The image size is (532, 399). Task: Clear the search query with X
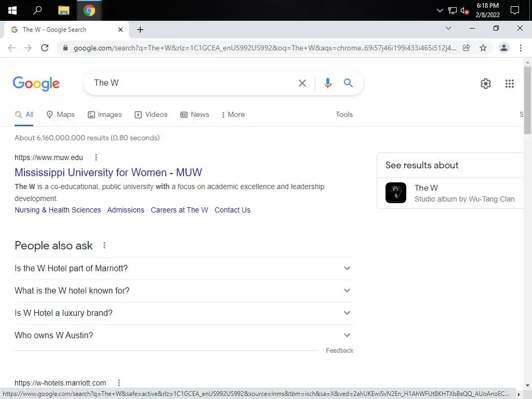click(x=302, y=83)
